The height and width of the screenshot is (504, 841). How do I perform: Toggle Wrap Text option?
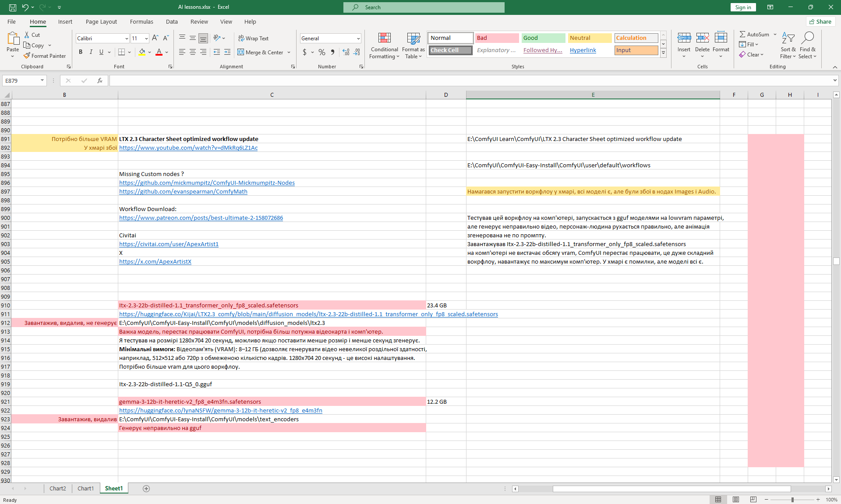point(253,39)
